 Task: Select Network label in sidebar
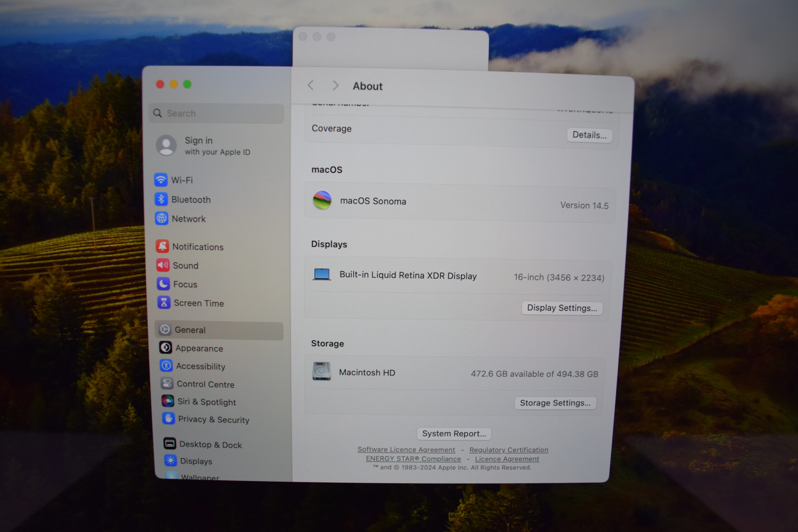pos(189,219)
